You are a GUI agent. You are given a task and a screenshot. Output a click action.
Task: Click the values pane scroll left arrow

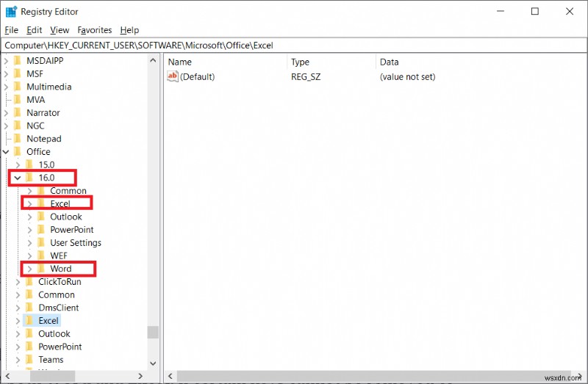point(170,376)
